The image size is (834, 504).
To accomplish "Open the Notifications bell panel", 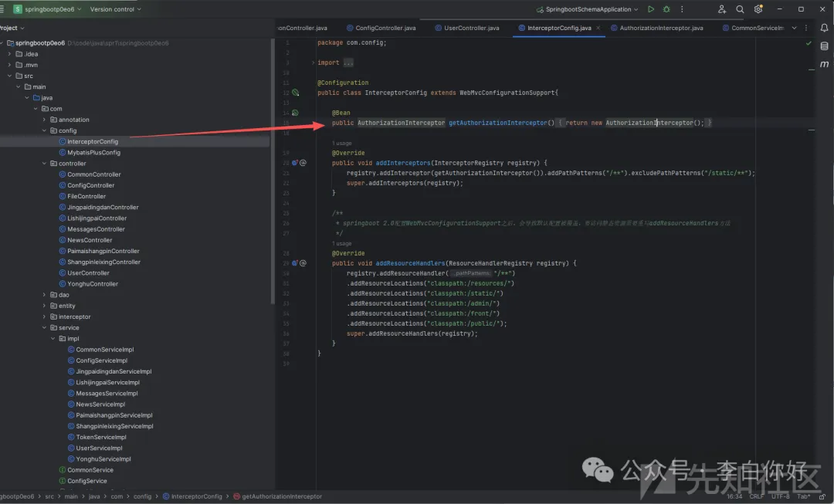I will point(824,28).
